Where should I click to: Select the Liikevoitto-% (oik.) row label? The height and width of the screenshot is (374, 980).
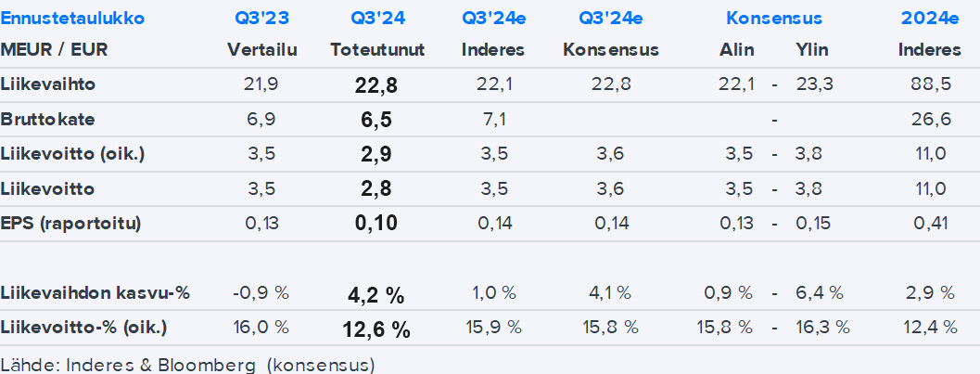tap(84, 328)
